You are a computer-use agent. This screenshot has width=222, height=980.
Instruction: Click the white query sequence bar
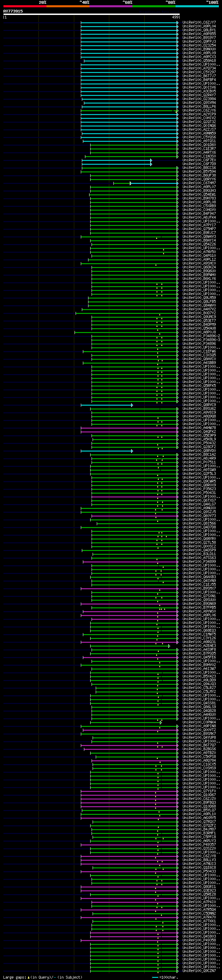[x=91, y=14]
